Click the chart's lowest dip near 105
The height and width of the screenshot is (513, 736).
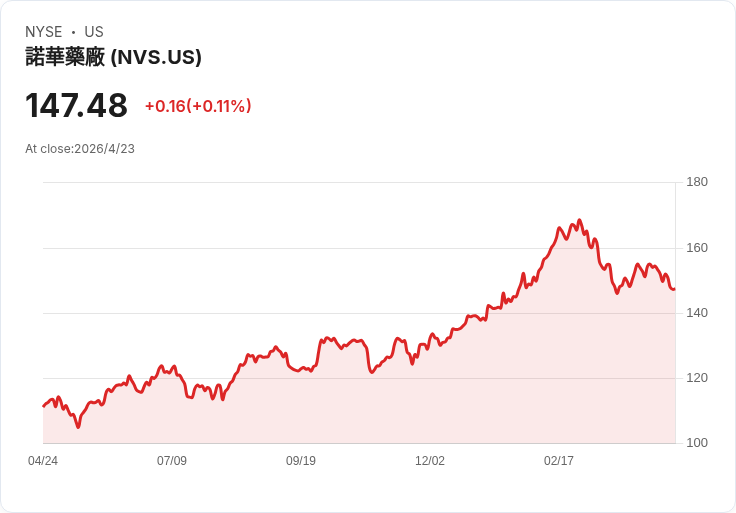click(78, 427)
